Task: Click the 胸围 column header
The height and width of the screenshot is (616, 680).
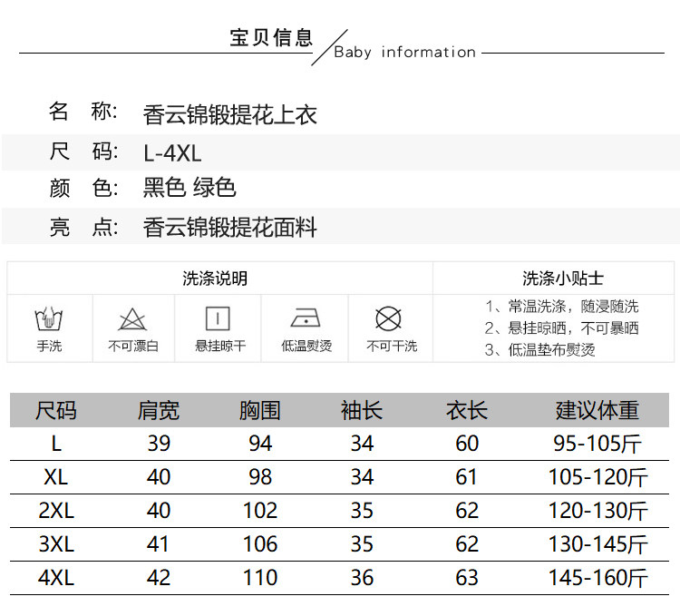Action: (x=259, y=411)
